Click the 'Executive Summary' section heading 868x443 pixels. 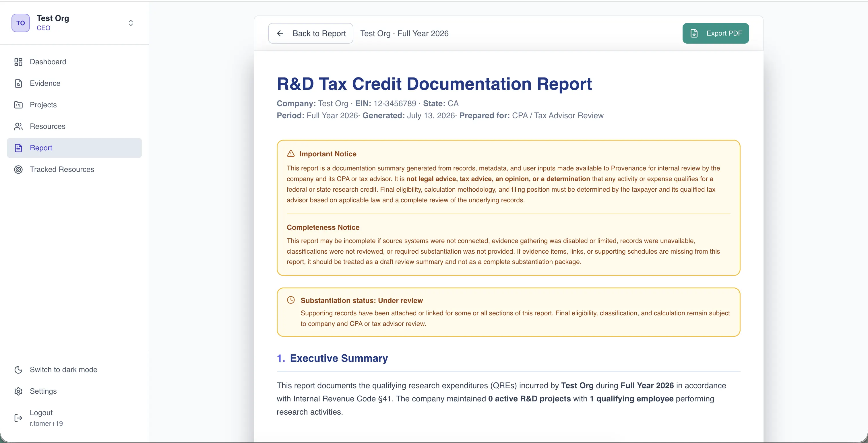339,358
